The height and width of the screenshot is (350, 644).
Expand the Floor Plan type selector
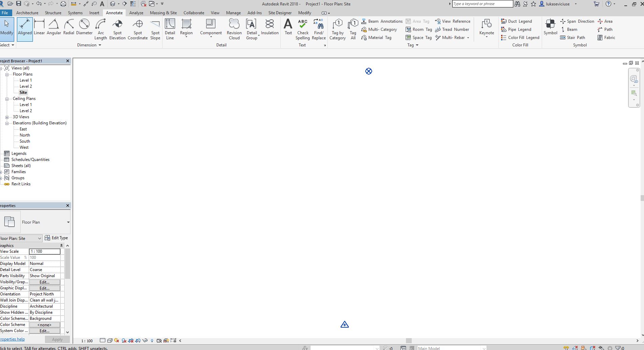[x=68, y=222]
